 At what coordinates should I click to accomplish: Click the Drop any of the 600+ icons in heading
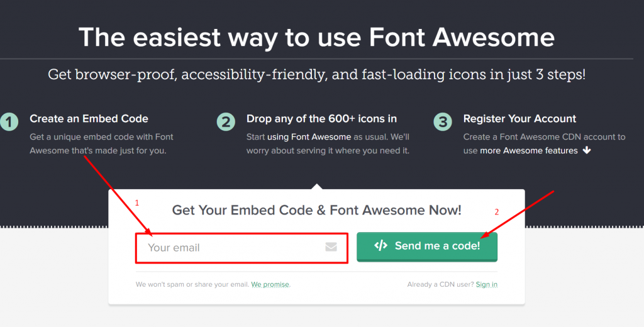pyautogui.click(x=321, y=119)
